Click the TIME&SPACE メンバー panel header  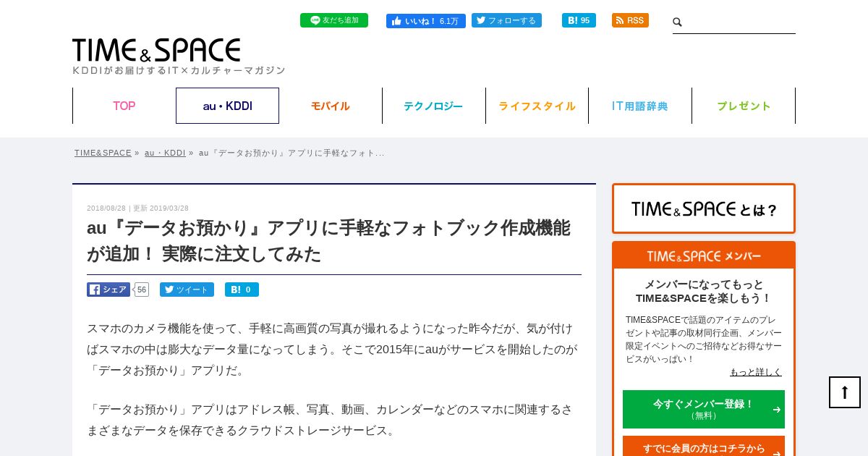coord(704,256)
